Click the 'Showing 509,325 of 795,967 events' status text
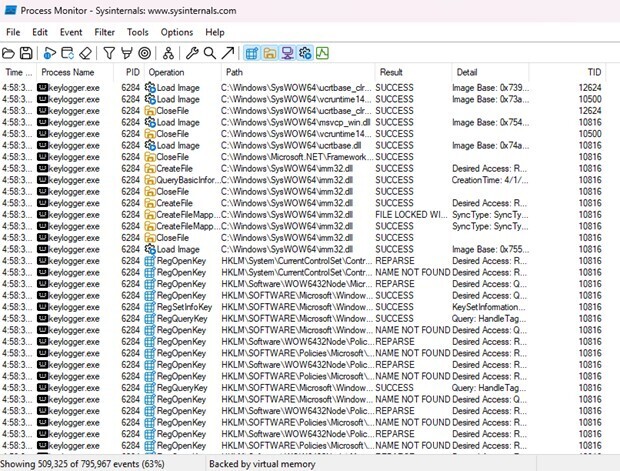 coord(83,463)
